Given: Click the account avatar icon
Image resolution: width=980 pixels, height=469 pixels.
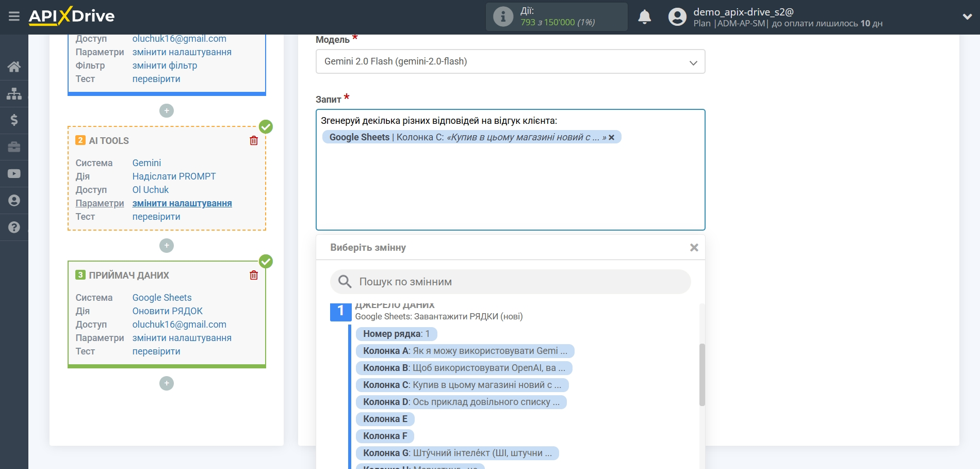Looking at the screenshot, I should click(x=677, y=17).
